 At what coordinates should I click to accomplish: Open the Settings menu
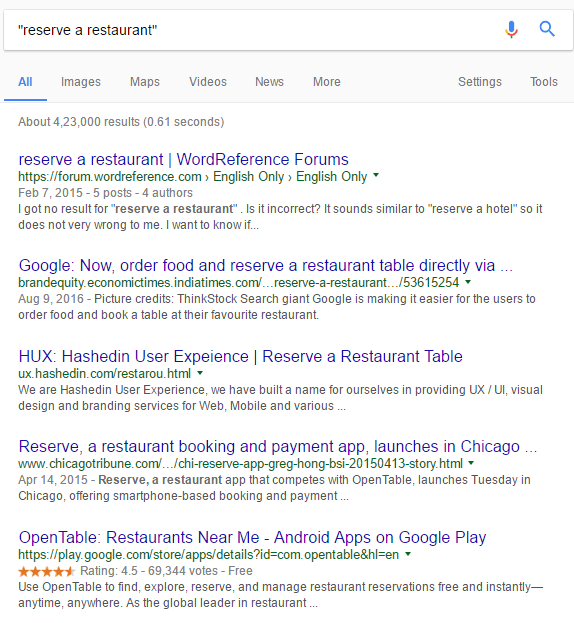[480, 82]
